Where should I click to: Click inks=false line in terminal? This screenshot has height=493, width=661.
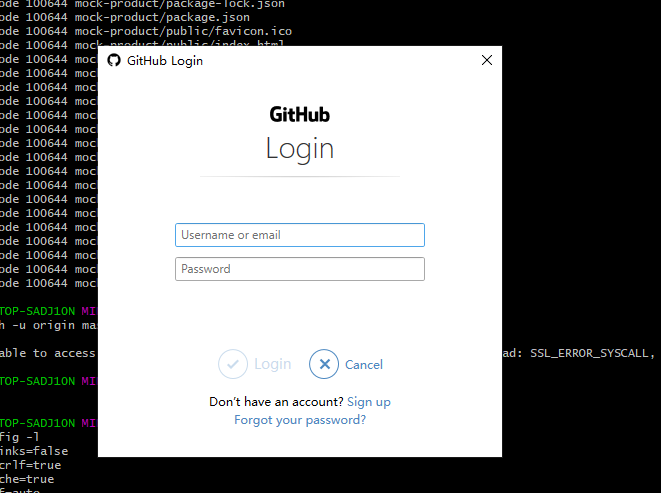[x=34, y=451]
